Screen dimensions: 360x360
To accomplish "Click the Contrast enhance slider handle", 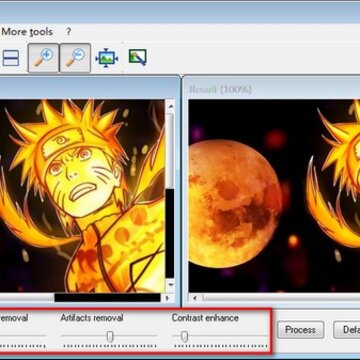I will click(x=184, y=336).
